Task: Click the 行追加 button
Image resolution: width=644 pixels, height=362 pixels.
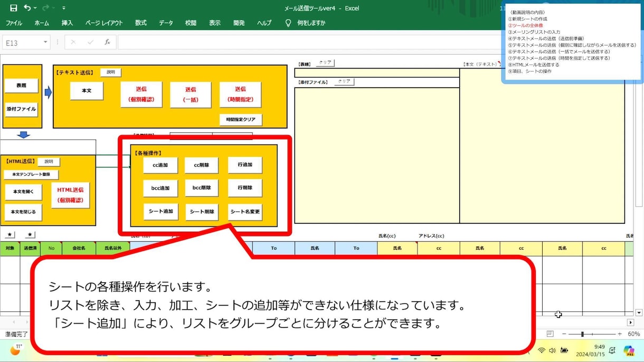Action: (245, 165)
